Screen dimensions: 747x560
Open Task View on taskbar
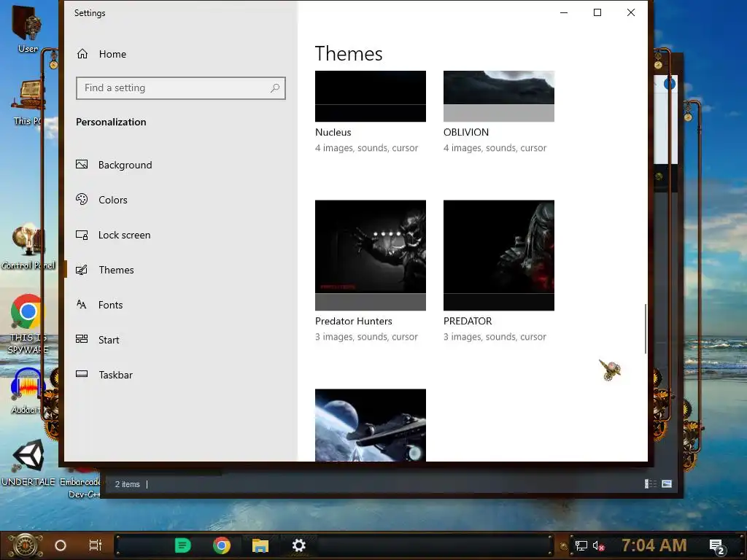click(96, 545)
